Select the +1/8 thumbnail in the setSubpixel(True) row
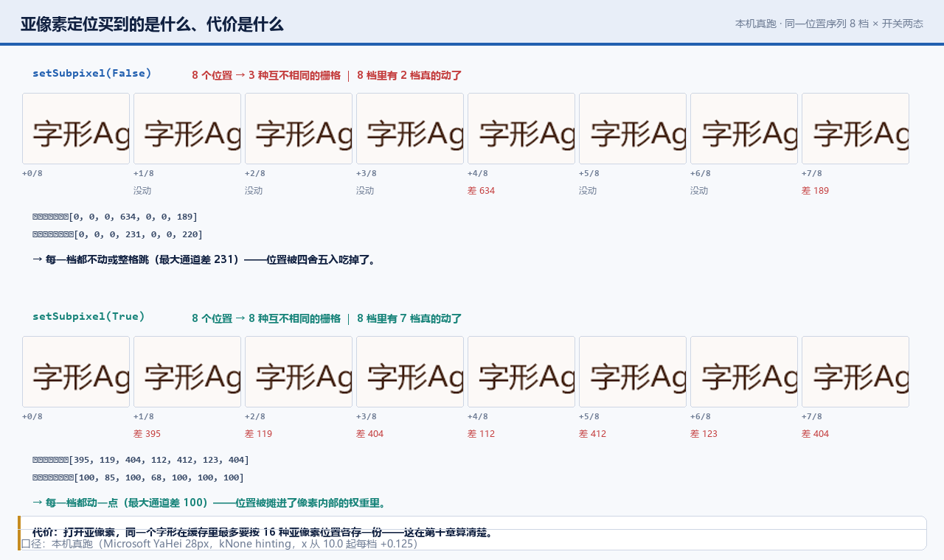The height and width of the screenshot is (560, 944). click(x=187, y=371)
